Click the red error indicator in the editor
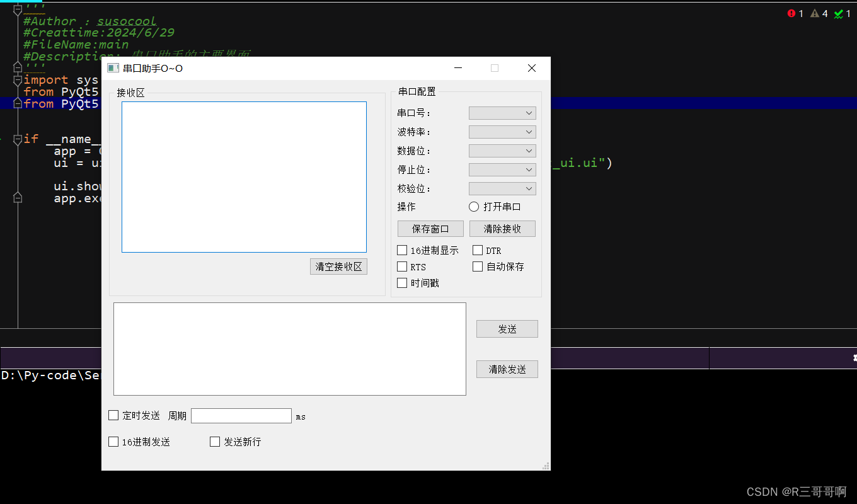 pyautogui.click(x=791, y=13)
